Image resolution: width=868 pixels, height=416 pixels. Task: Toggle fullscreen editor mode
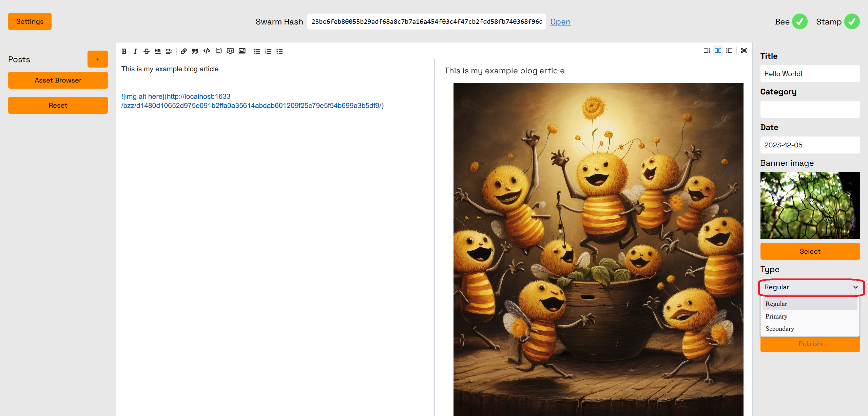click(744, 51)
